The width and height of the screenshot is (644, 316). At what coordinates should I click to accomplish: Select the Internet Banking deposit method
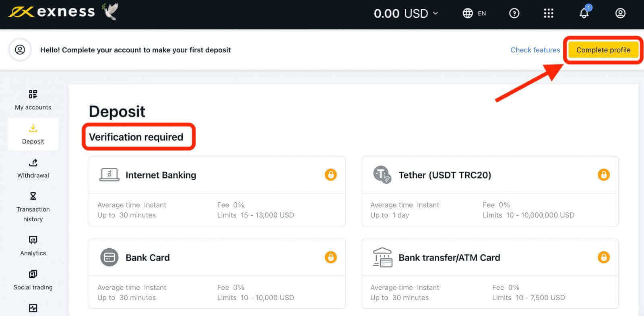[x=161, y=175]
